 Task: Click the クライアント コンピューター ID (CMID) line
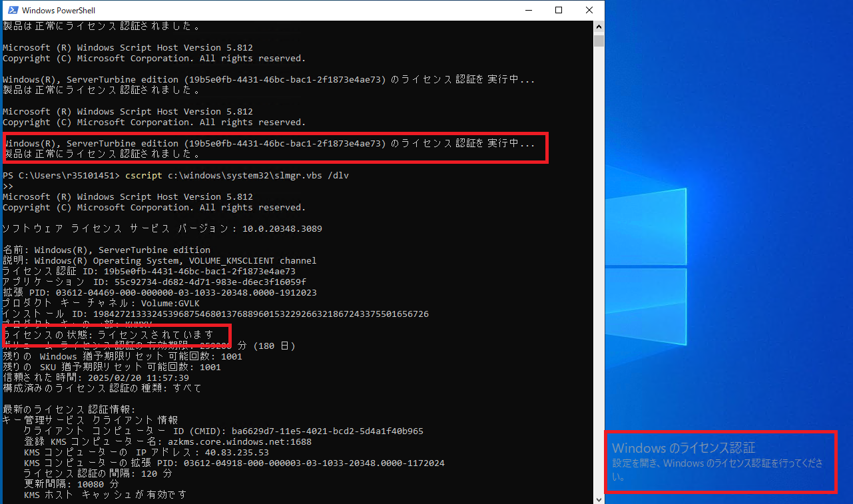click(x=224, y=431)
